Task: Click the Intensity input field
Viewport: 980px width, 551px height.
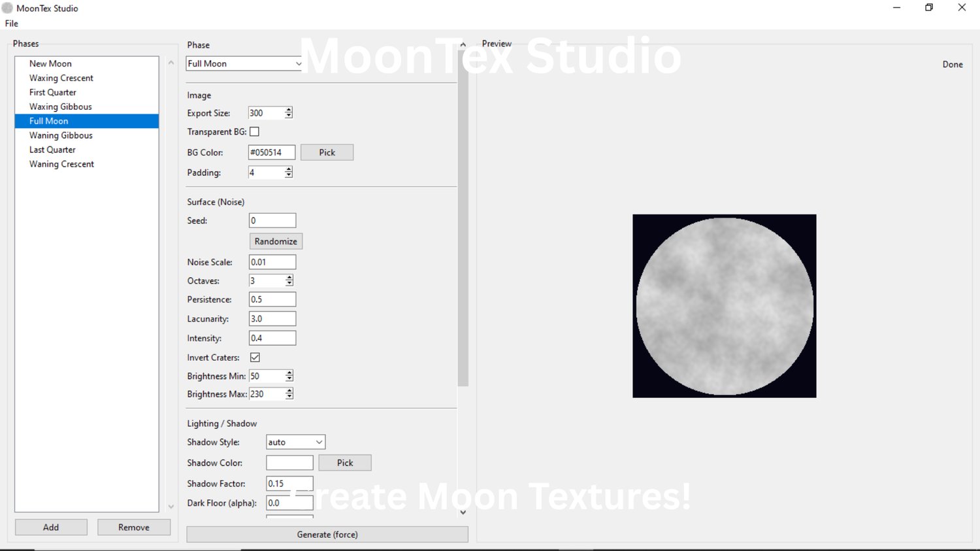Action: pyautogui.click(x=272, y=339)
